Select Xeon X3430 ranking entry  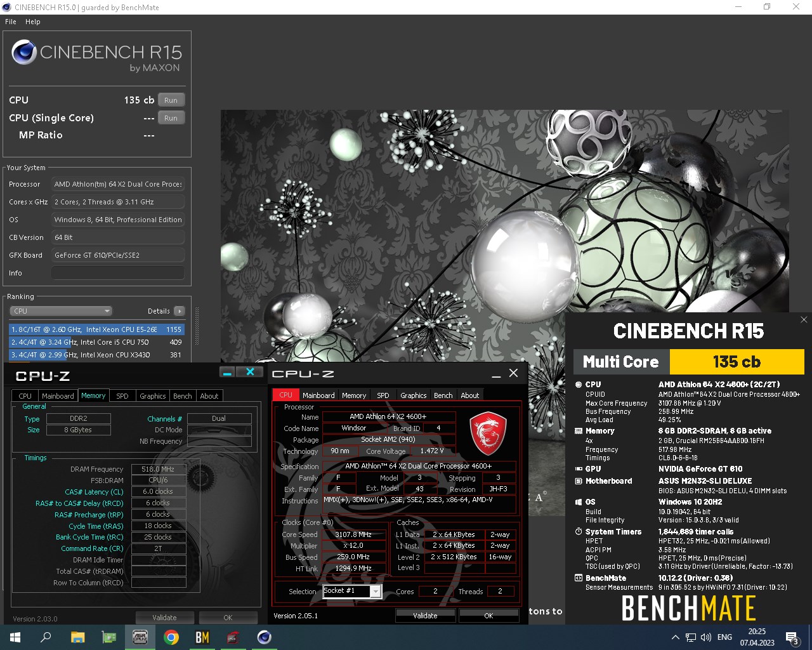pyautogui.click(x=96, y=355)
